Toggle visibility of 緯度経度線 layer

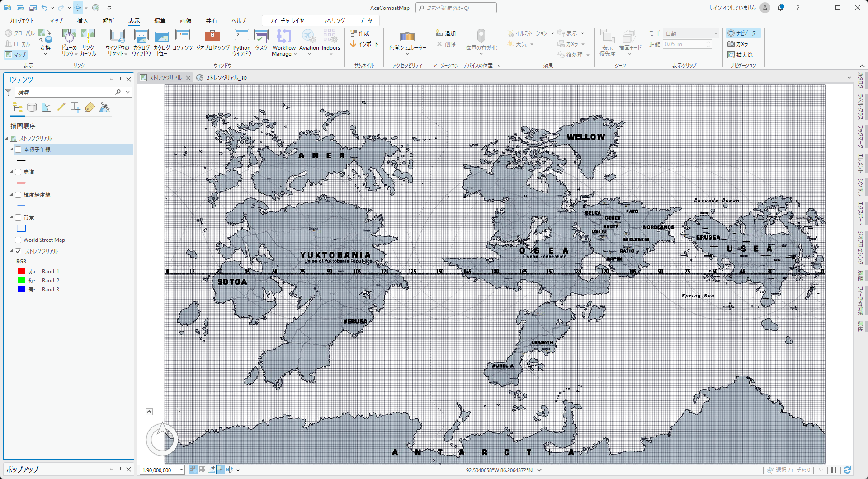[x=19, y=195]
